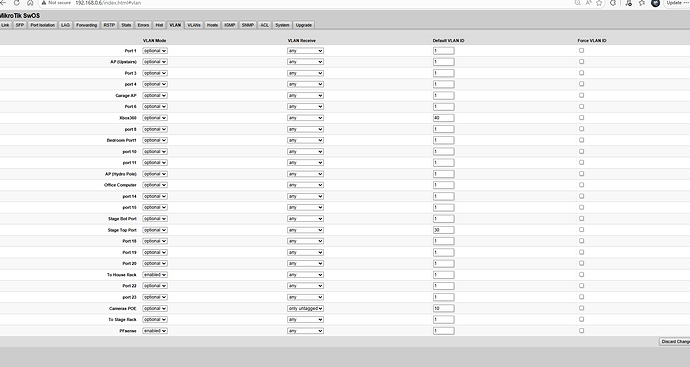This screenshot has width=690, height=367.
Task: Open the ACL tab
Action: coord(264,25)
